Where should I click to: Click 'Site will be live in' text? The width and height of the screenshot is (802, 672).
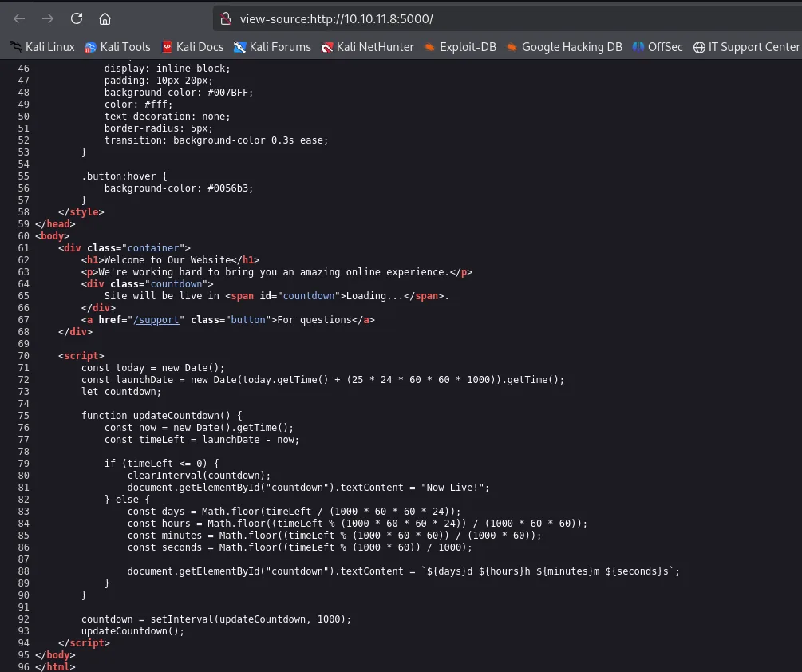click(162, 295)
